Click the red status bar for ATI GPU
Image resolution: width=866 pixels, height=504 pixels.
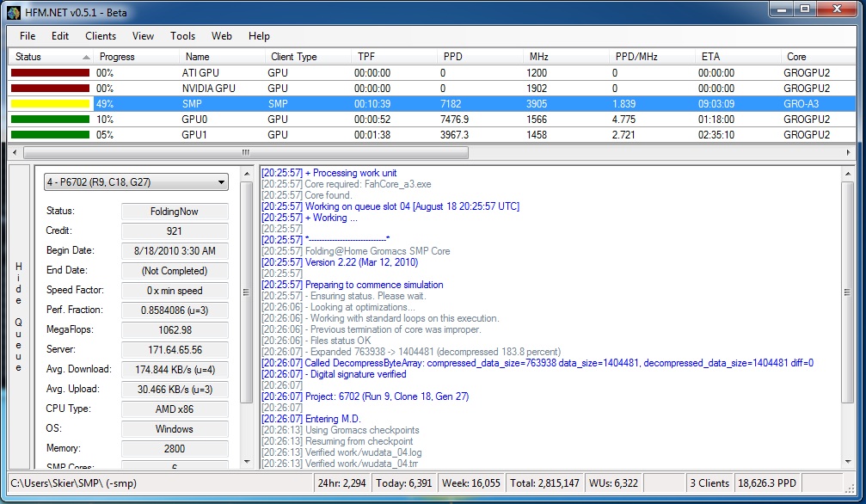50,73
